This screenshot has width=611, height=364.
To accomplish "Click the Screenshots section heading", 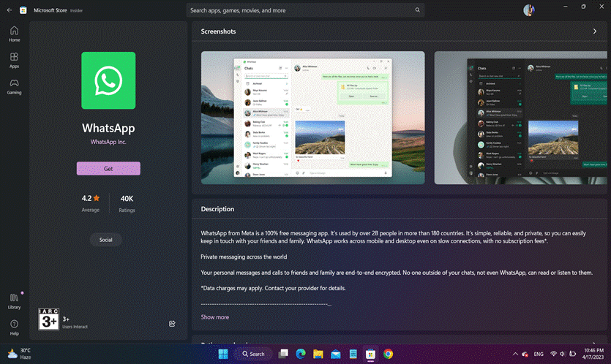I will (218, 31).
